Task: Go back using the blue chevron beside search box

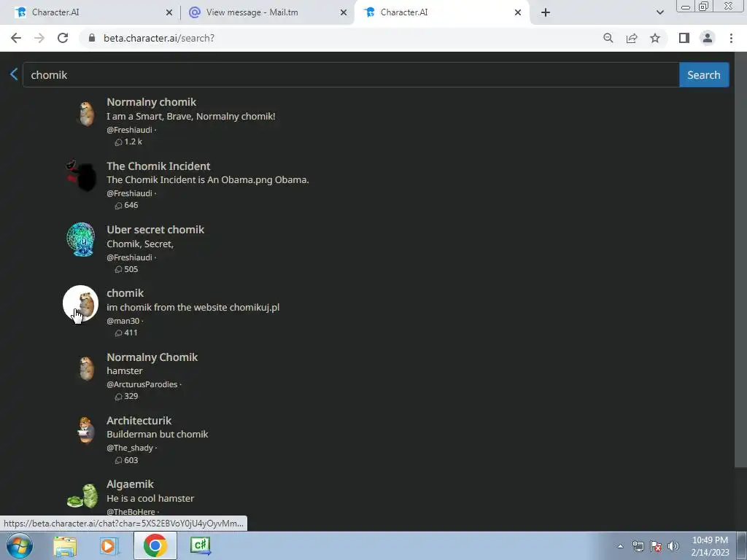Action: [14, 74]
